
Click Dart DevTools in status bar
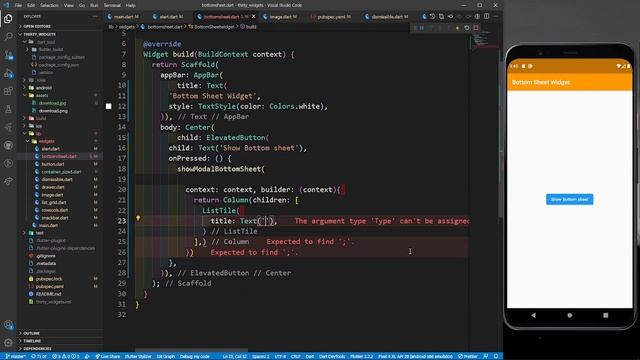[x=332, y=356]
